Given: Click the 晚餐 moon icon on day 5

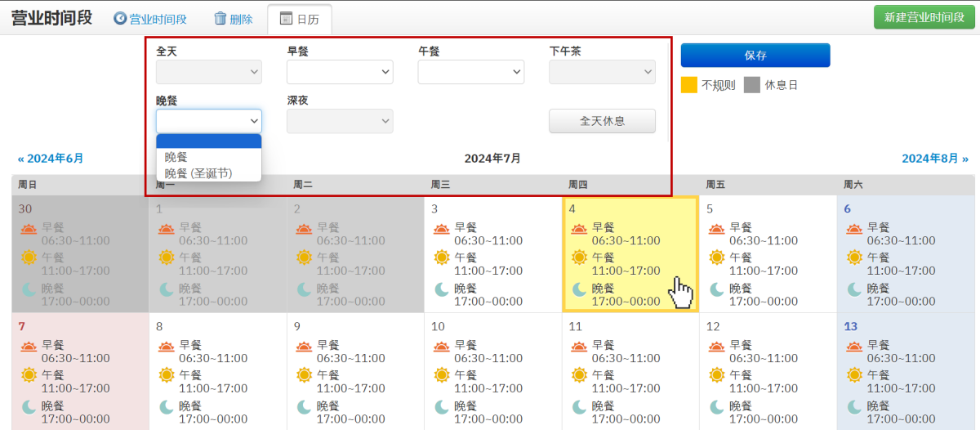Looking at the screenshot, I should [x=717, y=289].
